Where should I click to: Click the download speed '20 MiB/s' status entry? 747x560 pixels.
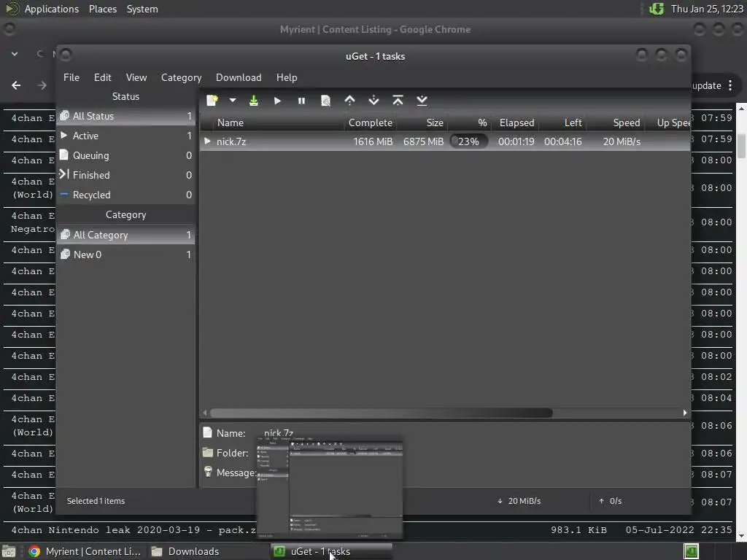click(519, 501)
